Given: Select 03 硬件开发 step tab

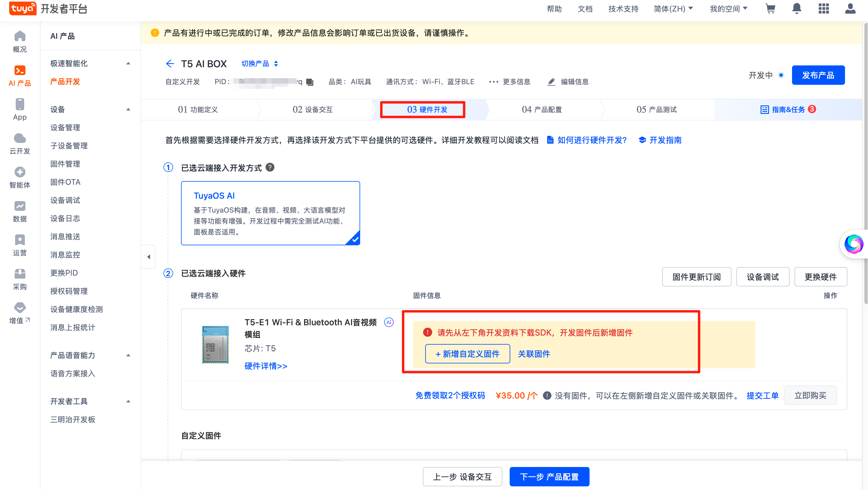Looking at the screenshot, I should 427,109.
